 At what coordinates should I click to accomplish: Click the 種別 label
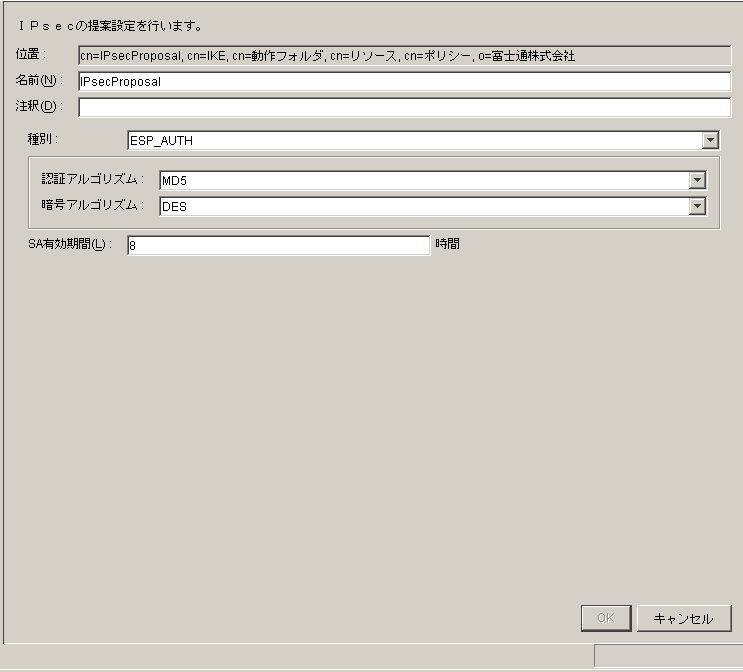[x=43, y=139]
